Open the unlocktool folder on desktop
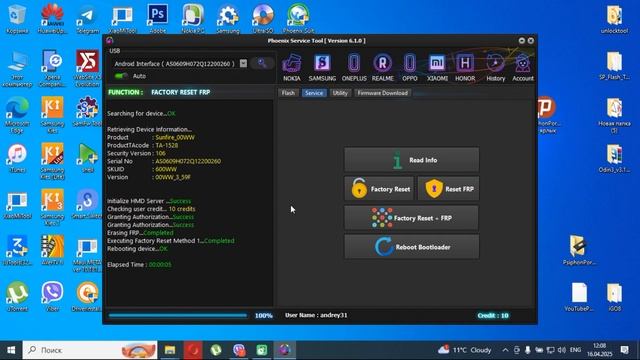The image size is (640, 360). [614, 19]
